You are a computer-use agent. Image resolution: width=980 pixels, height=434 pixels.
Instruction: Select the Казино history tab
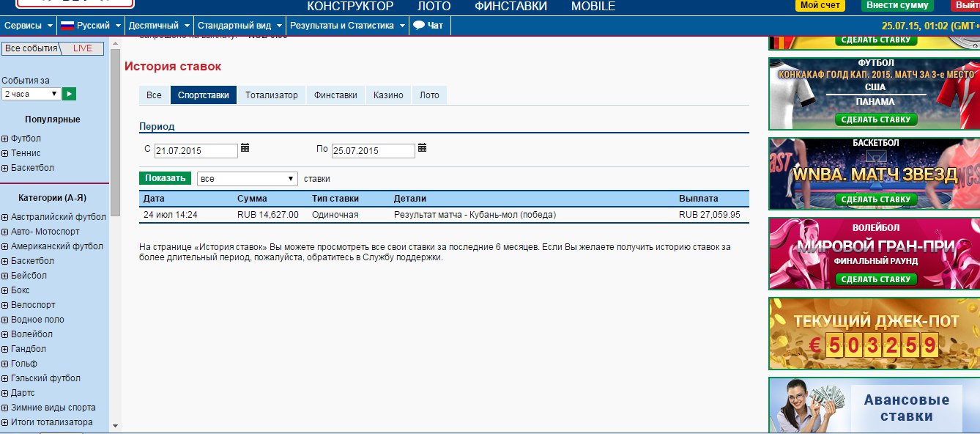point(388,95)
